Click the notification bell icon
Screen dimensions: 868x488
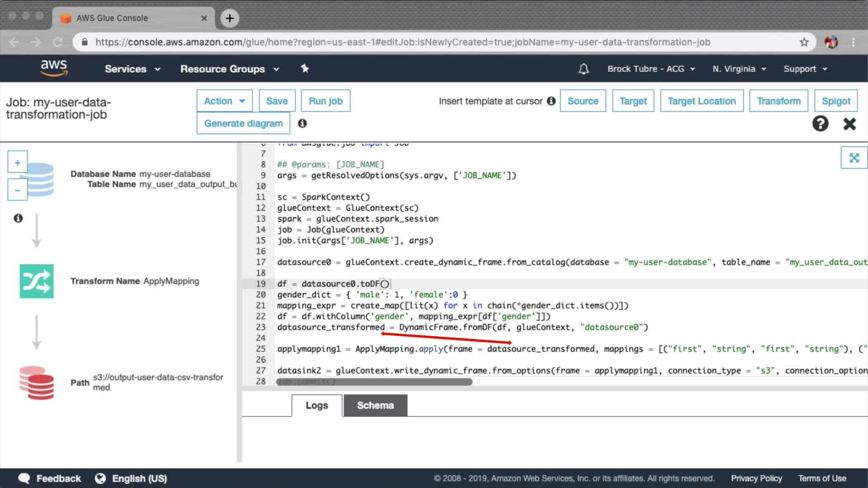click(584, 69)
